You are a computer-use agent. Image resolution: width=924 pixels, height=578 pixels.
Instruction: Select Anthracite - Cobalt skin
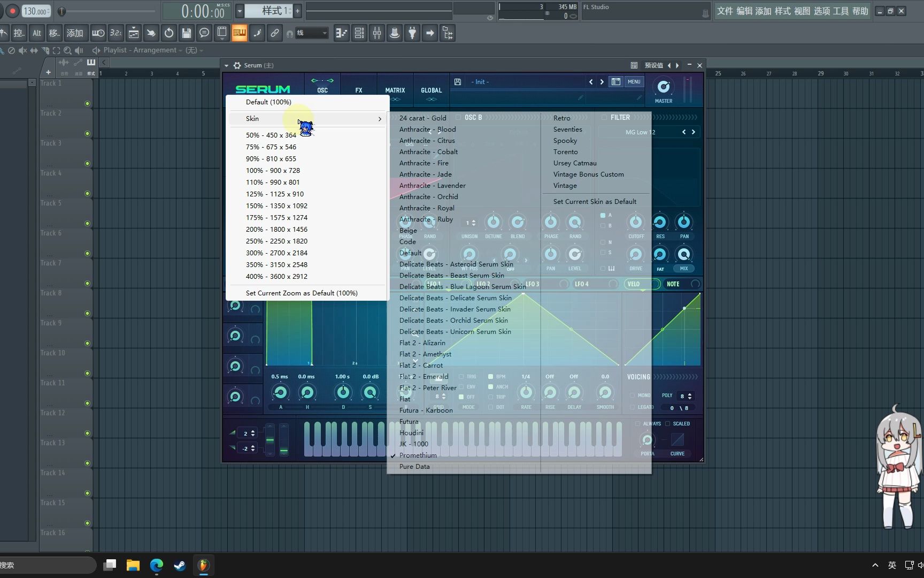click(x=428, y=152)
